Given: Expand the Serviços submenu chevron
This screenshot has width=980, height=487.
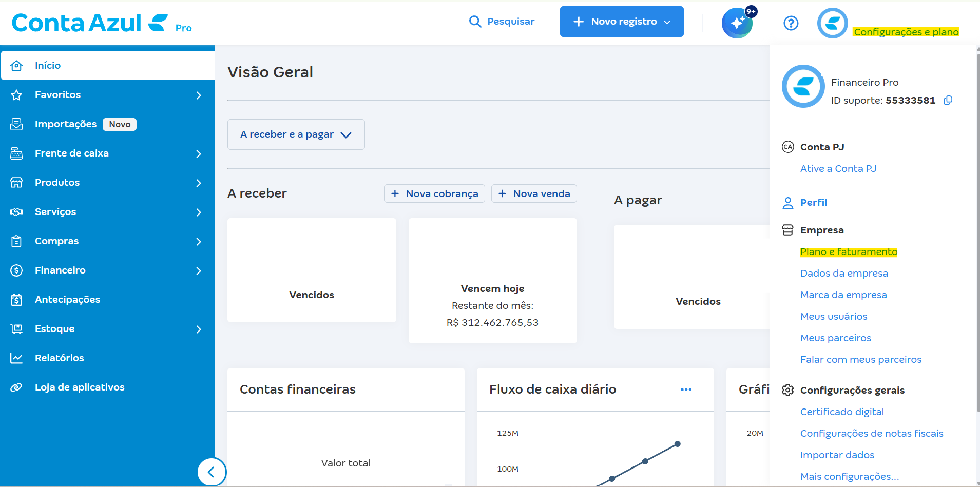Looking at the screenshot, I should tap(199, 212).
